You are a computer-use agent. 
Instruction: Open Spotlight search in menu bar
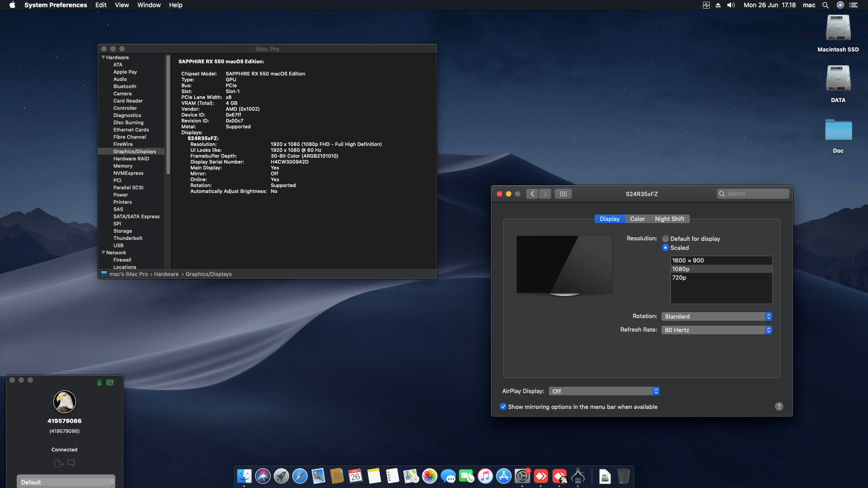click(x=826, y=5)
